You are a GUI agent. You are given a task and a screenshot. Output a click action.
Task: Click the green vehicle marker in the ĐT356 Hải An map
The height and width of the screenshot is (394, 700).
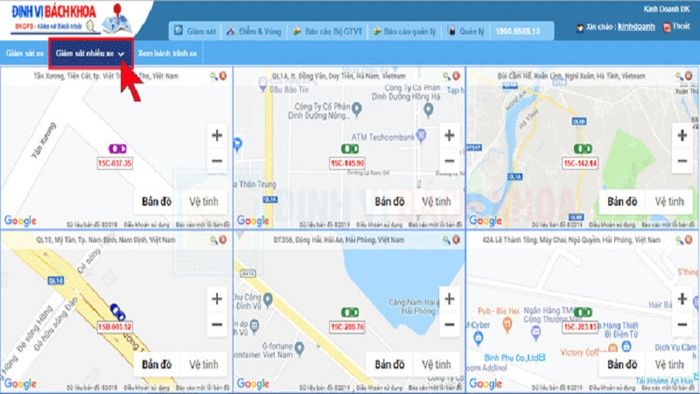[x=350, y=312]
